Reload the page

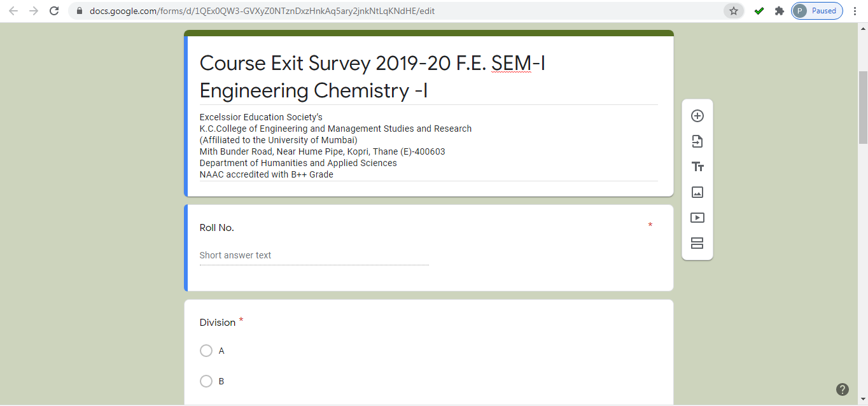[54, 11]
